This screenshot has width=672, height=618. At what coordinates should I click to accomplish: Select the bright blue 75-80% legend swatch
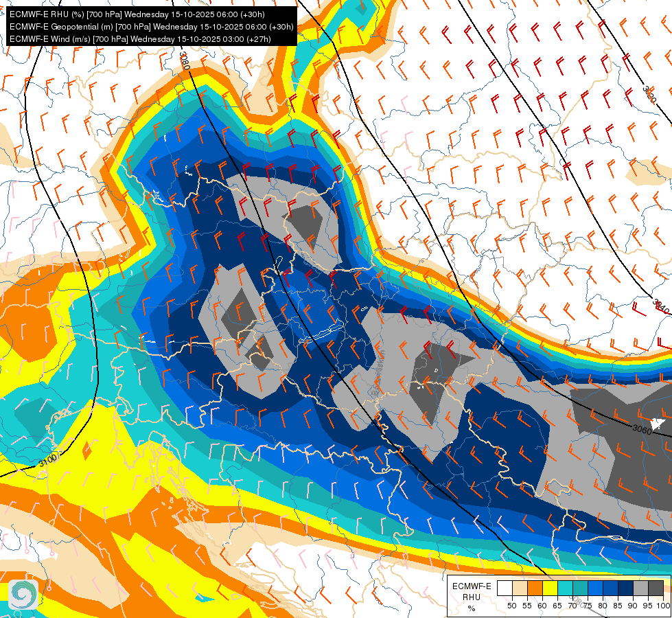[x=595, y=588]
